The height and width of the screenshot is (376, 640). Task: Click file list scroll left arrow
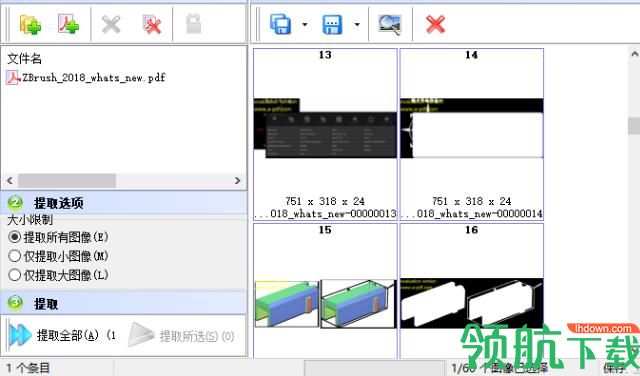click(10, 180)
